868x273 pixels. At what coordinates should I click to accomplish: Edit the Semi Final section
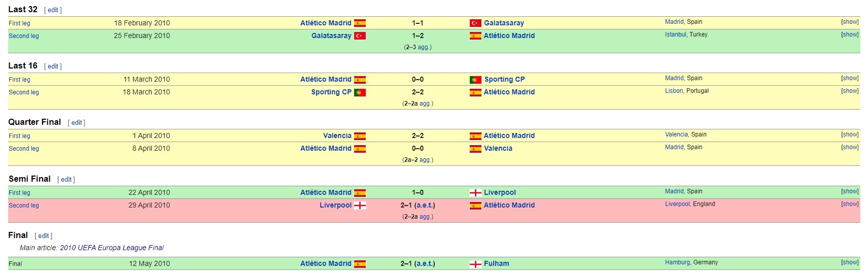(x=66, y=180)
